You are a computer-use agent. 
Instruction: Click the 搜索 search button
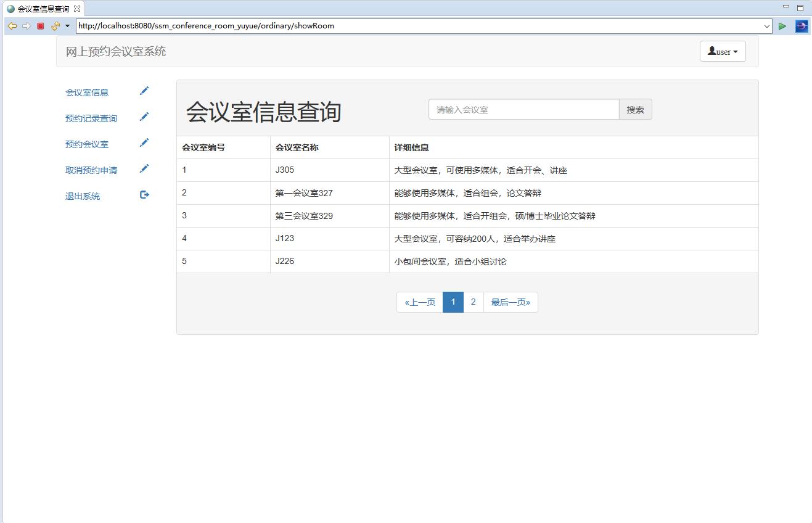(636, 109)
